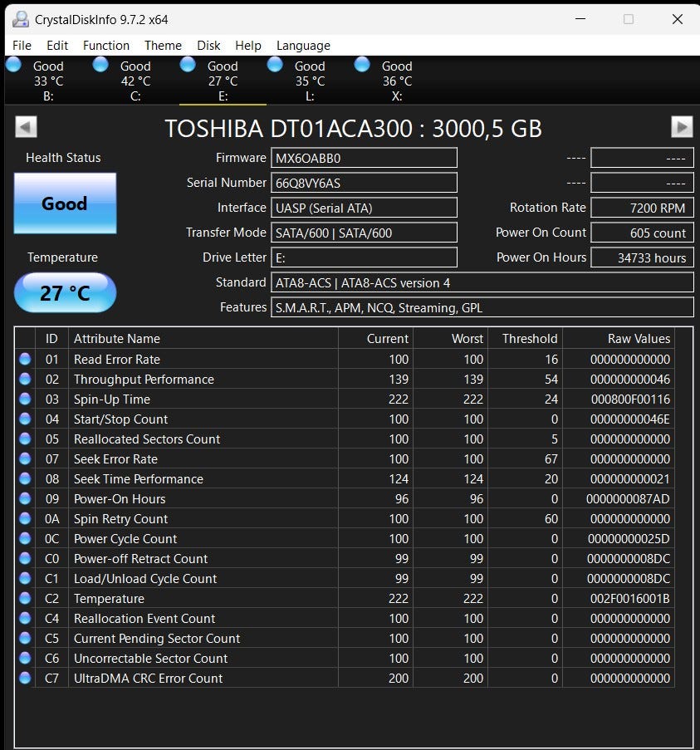Click the Power On Count value 605 count
Screen dimensions: 700x750
click(x=642, y=233)
